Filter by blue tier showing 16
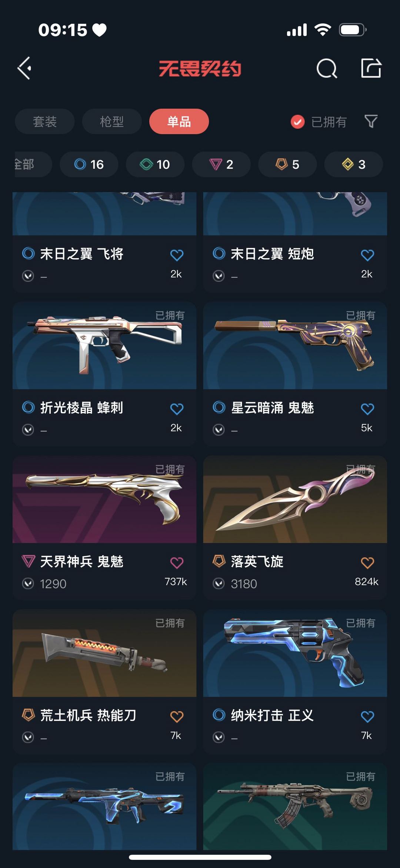 pyautogui.click(x=89, y=164)
